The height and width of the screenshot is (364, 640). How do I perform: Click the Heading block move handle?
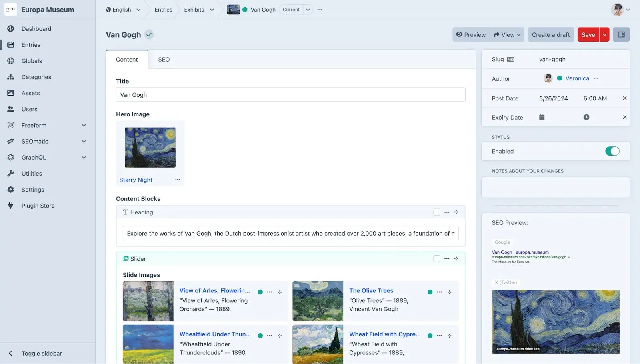point(456,212)
